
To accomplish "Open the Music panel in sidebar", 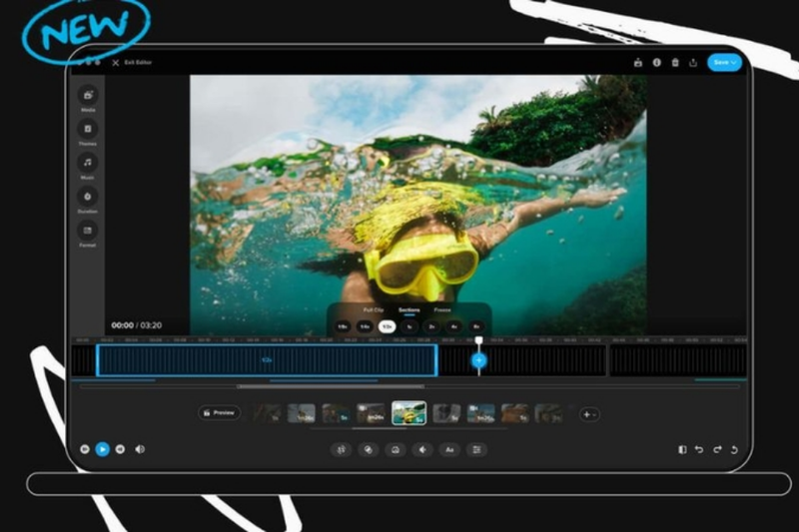I will point(88,163).
